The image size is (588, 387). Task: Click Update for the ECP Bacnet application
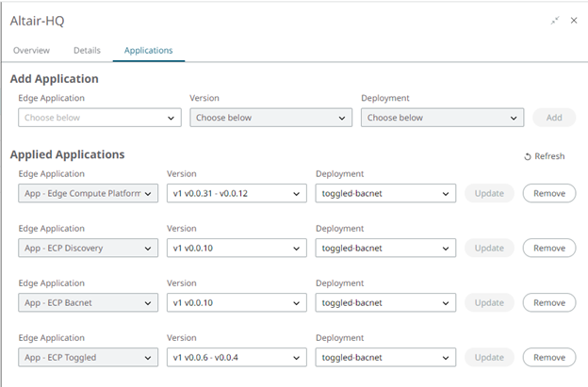click(x=489, y=302)
